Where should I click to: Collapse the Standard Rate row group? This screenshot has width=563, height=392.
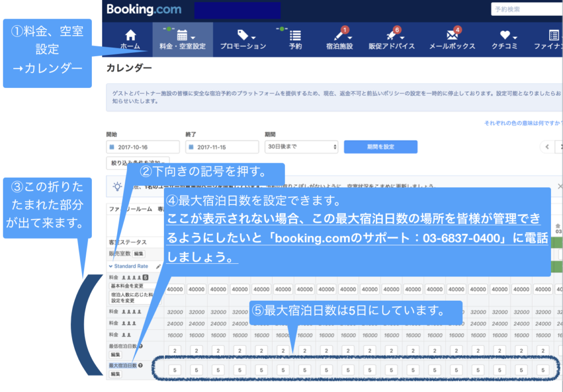[111, 267]
